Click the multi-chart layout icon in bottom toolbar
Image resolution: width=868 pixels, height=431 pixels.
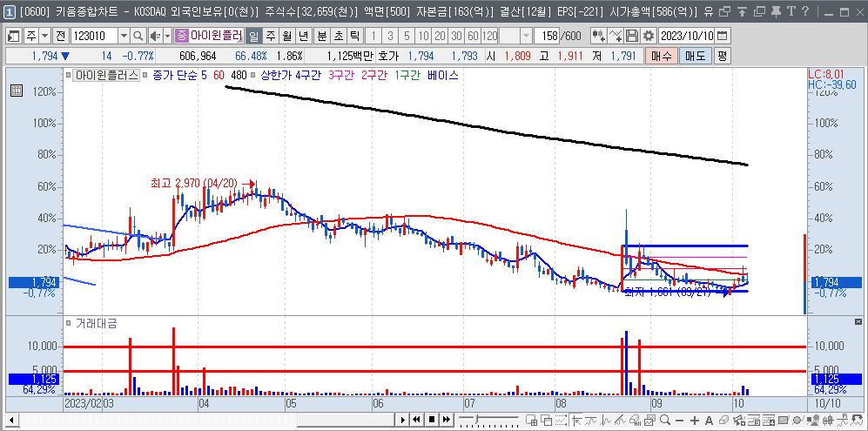531,420
